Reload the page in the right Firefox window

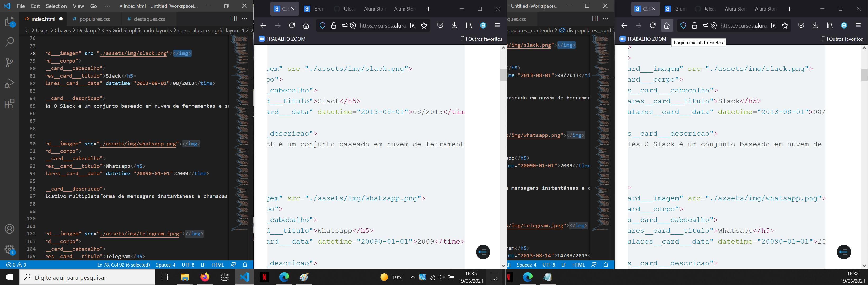coord(653,26)
